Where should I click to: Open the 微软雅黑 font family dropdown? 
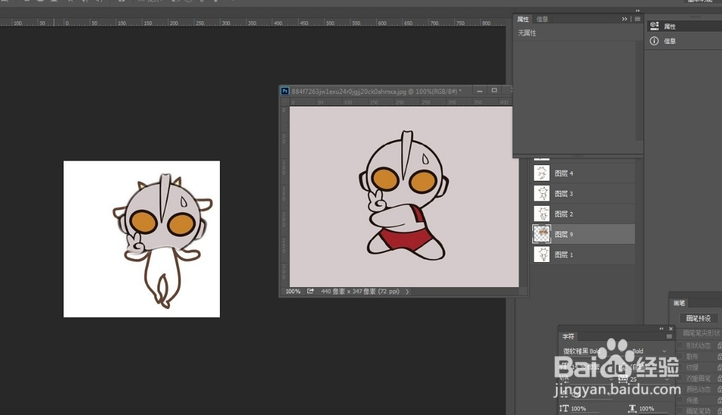coord(581,351)
